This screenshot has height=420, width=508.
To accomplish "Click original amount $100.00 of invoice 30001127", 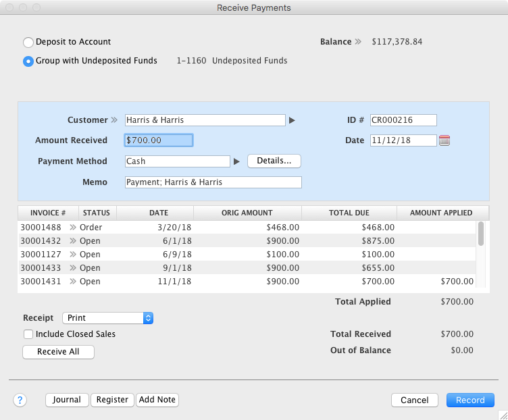I will 282,255.
